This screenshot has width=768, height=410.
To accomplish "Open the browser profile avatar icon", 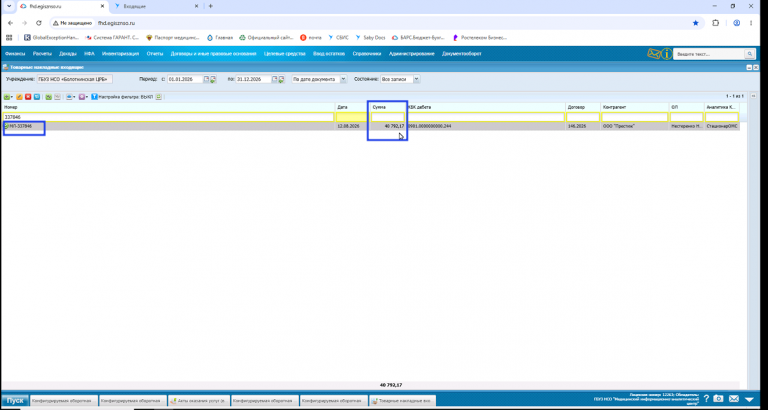I will coord(736,23).
